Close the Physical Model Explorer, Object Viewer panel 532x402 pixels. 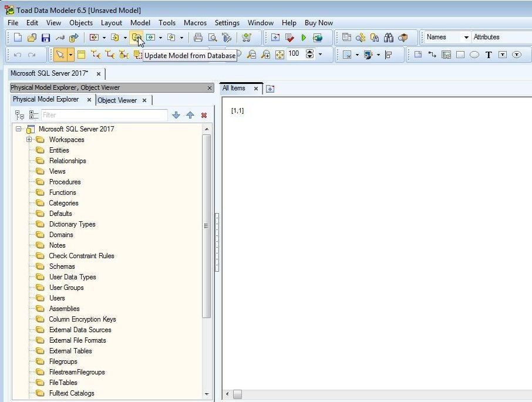click(210, 88)
